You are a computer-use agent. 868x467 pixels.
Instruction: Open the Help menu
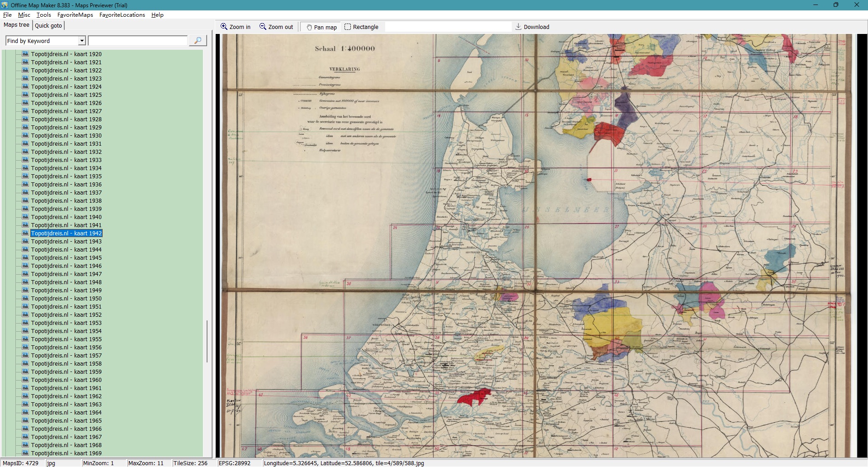point(157,15)
